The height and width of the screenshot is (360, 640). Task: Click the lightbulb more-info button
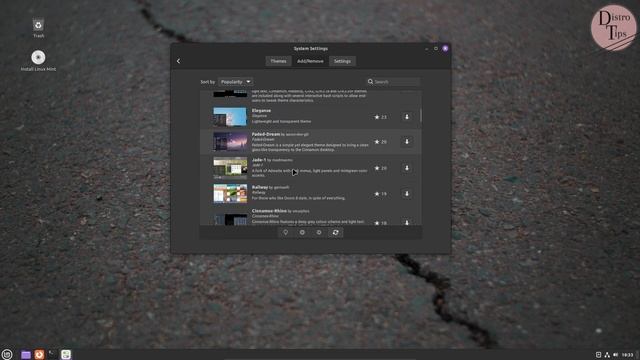(286, 232)
